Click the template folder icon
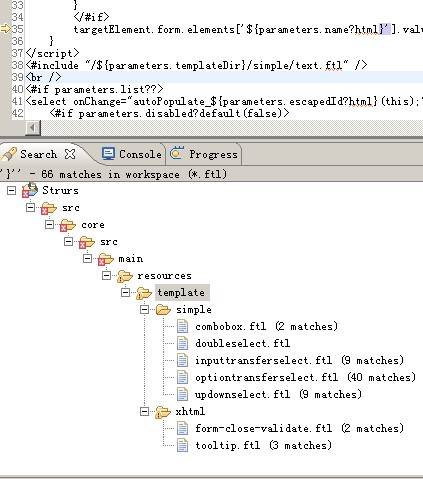Viewport: 423px width, 479px height. [x=144, y=293]
